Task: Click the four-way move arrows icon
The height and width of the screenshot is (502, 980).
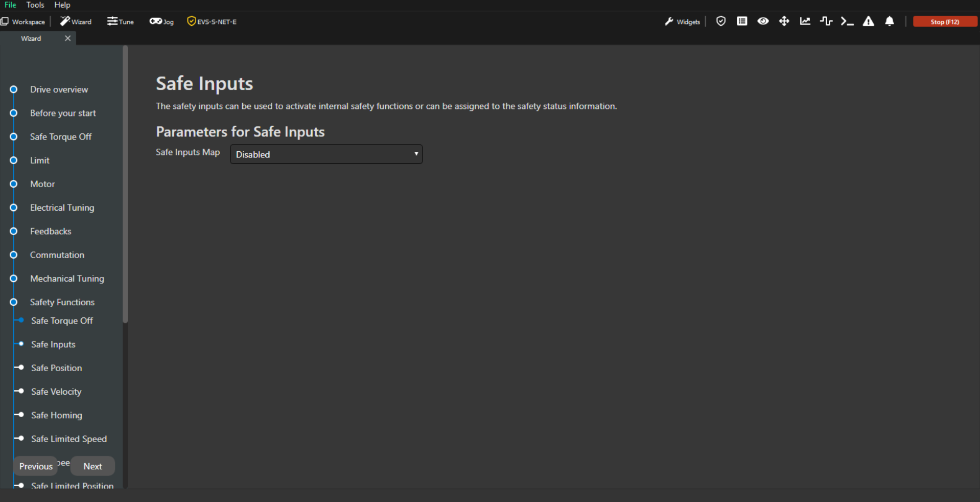Action: tap(784, 21)
